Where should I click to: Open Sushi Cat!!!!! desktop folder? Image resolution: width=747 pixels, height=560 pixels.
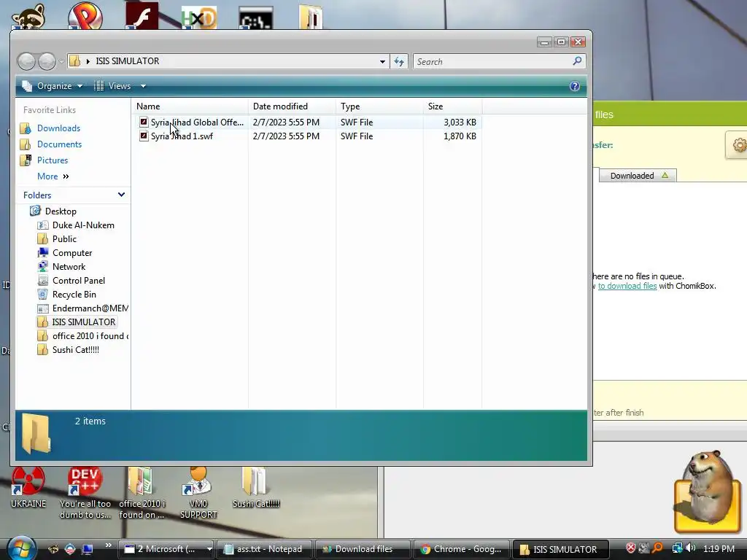256,488
